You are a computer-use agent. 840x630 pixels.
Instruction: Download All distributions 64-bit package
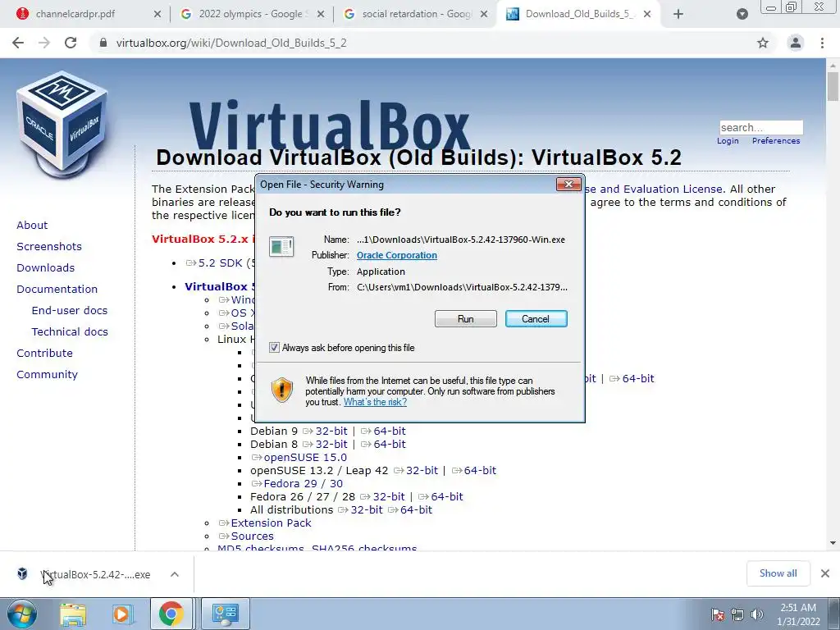click(x=410, y=510)
